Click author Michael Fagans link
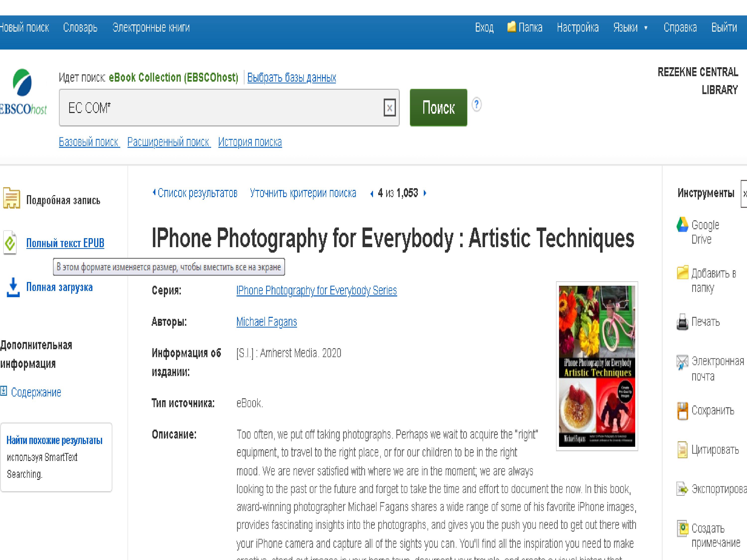747x560 pixels. pos(266,322)
